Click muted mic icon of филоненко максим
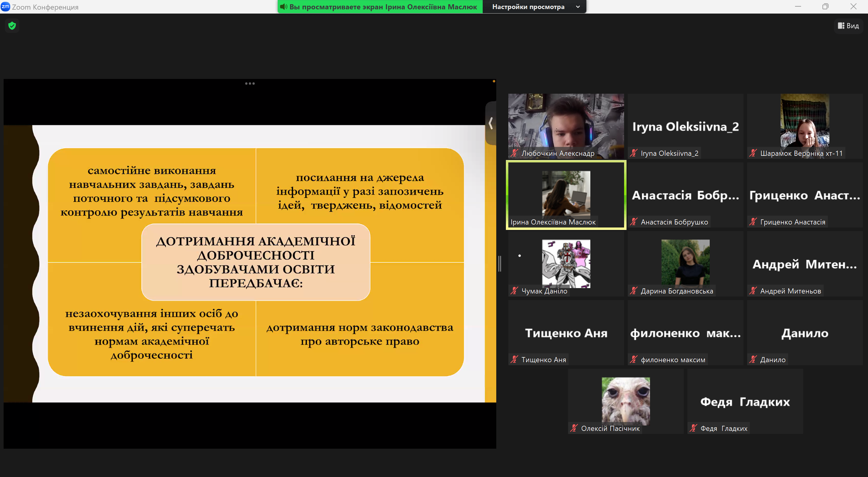This screenshot has height=477, width=868. (633, 359)
